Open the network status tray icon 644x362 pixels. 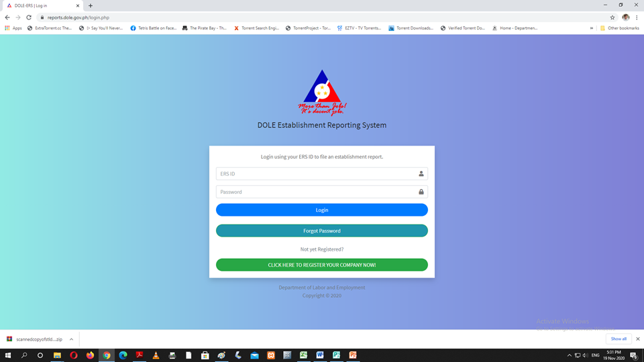click(x=578, y=355)
